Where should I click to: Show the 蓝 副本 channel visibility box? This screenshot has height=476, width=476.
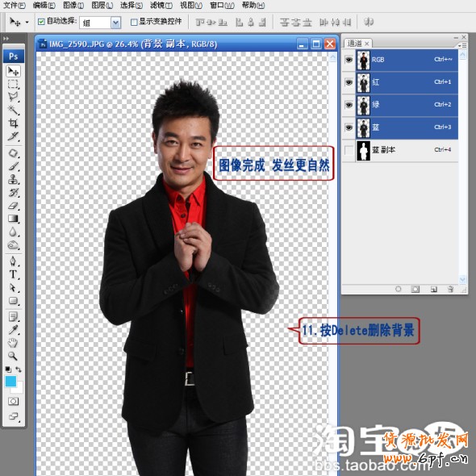(349, 150)
